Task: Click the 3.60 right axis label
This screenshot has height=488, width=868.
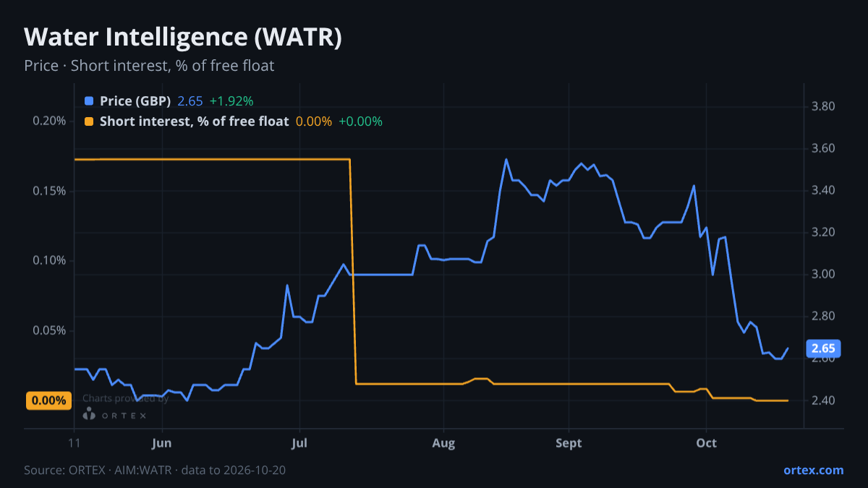Action: pyautogui.click(x=824, y=148)
